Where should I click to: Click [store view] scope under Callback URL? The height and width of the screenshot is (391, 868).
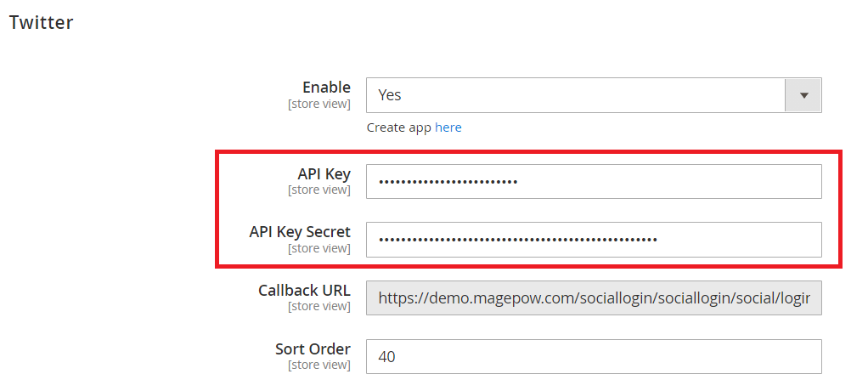[319, 306]
